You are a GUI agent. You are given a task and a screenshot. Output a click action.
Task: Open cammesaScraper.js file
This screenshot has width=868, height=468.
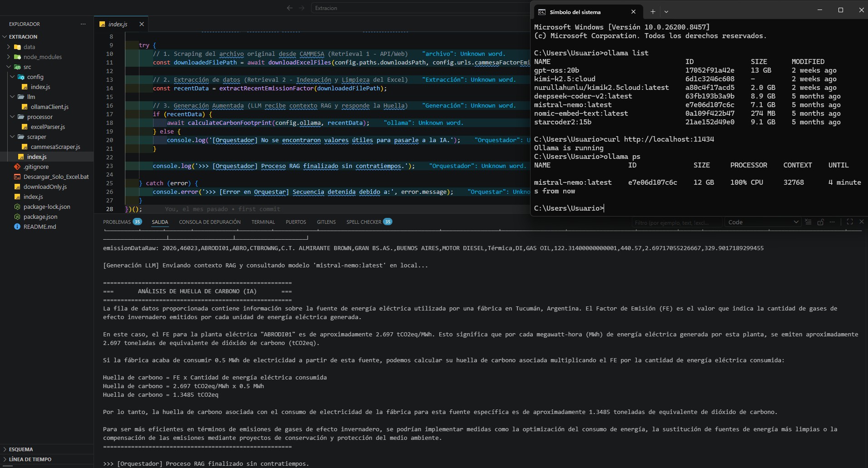tap(55, 147)
